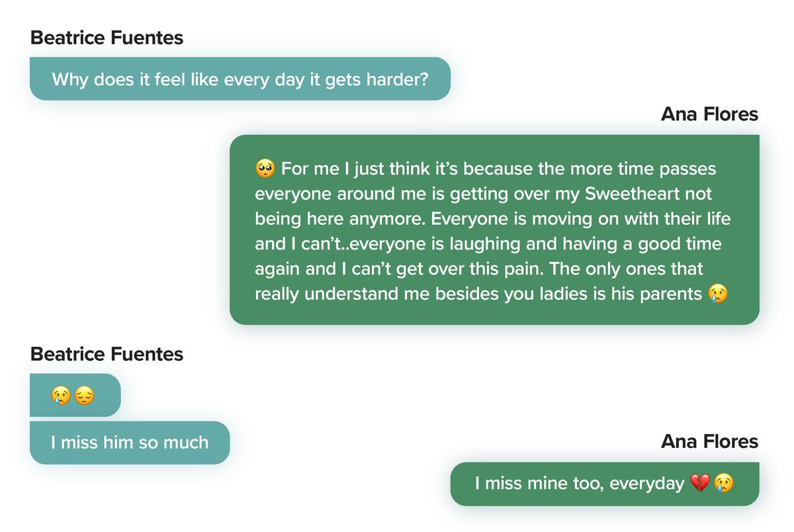The height and width of the screenshot is (532, 794).
Task: Click the crying face emoji in Beatrice's emoji bubble
Action: click(x=60, y=396)
